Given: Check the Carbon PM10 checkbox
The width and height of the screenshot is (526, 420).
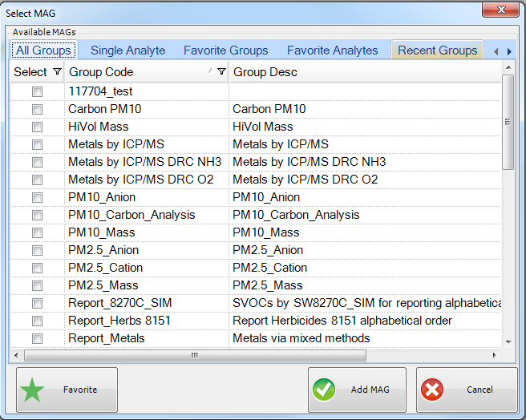Looking at the screenshot, I should (37, 109).
